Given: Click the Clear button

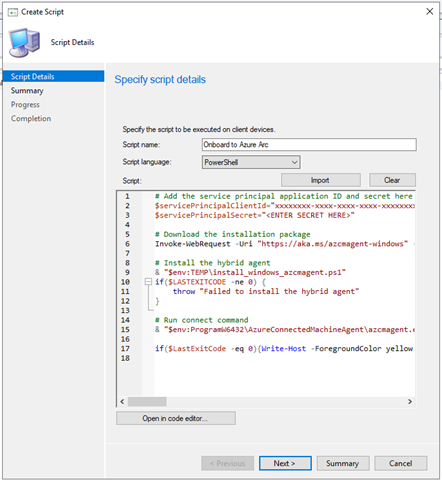Looking at the screenshot, I should click(x=392, y=180).
